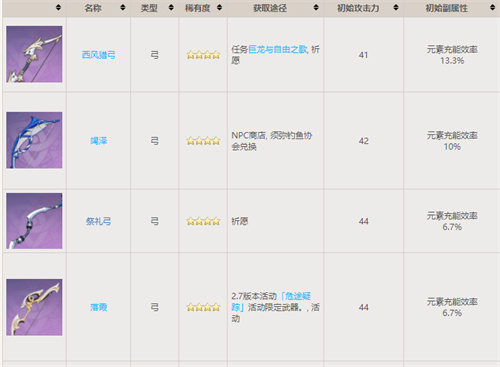The image size is (500, 367).
Task: Open the 西风猎弓 weapon link
Action: [98, 55]
